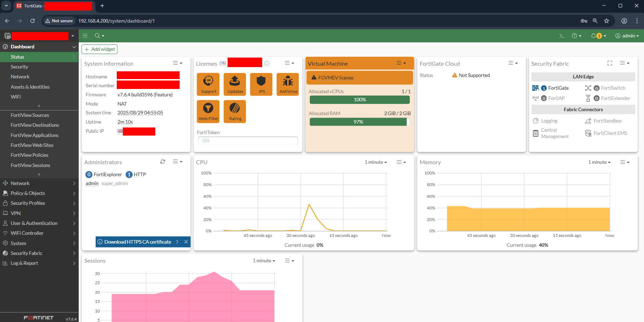Image resolution: width=644 pixels, height=322 pixels.
Task: Expand the Network sidebar menu
Action: point(39,183)
